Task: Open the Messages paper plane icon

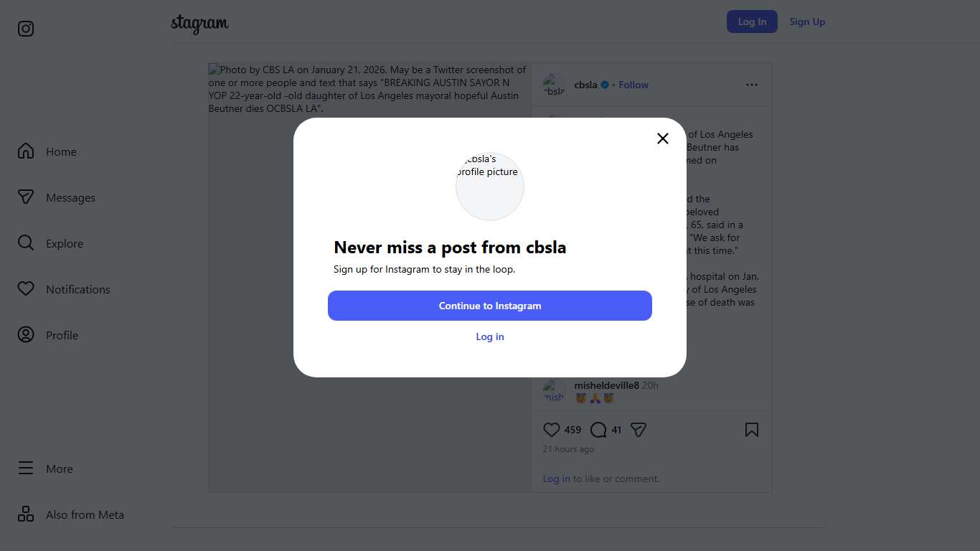Action: [x=26, y=197]
